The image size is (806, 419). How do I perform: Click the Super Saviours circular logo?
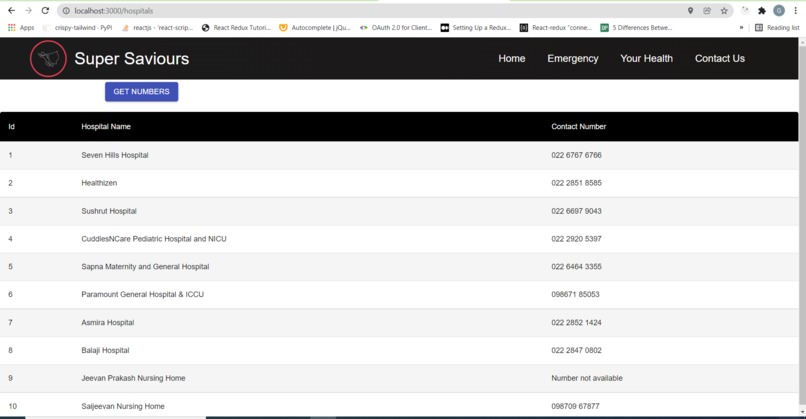click(48, 59)
